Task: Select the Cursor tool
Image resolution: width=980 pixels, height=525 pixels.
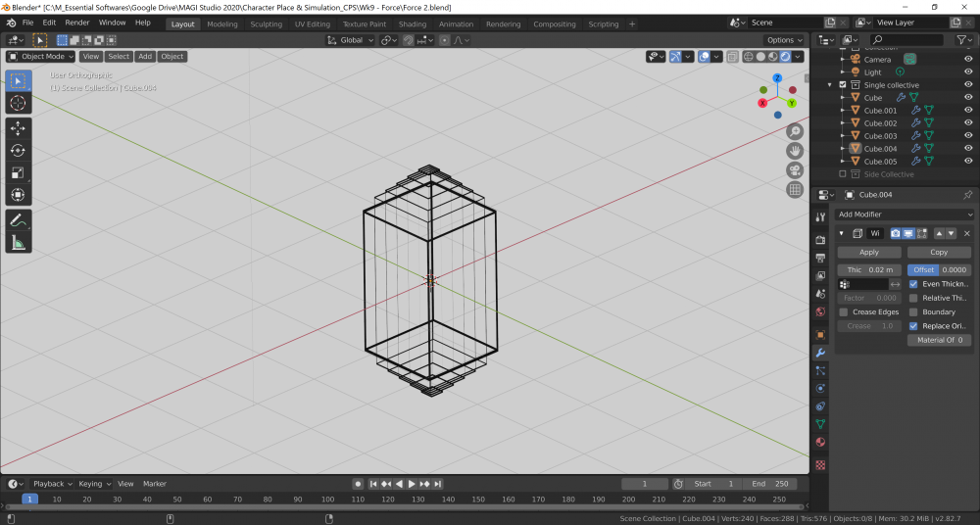Action: 18,103
